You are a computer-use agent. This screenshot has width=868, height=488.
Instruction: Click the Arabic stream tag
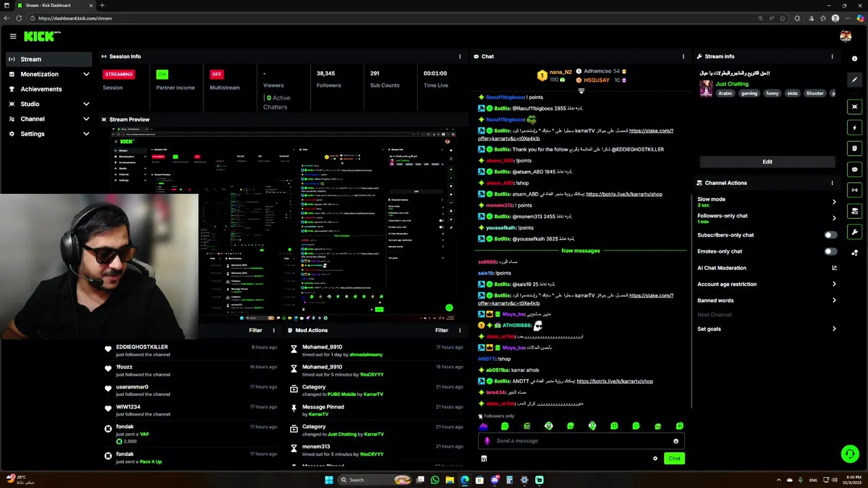pos(726,94)
